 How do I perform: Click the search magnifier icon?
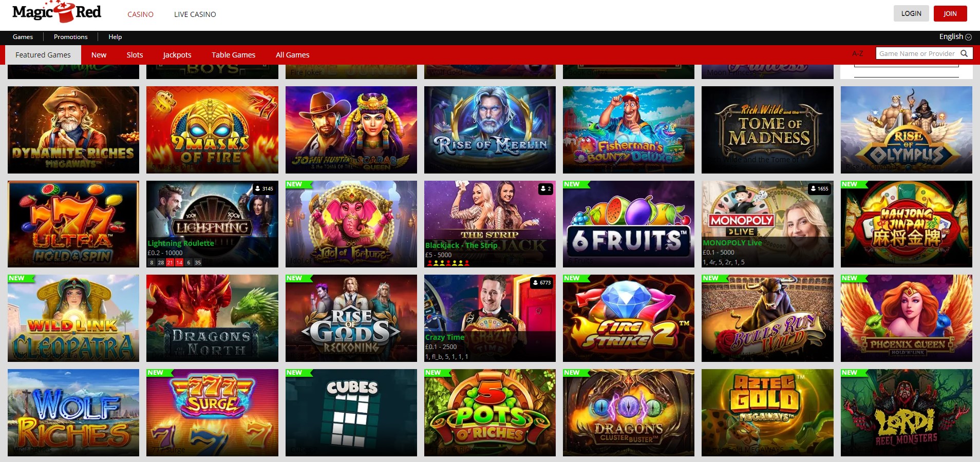pos(964,53)
